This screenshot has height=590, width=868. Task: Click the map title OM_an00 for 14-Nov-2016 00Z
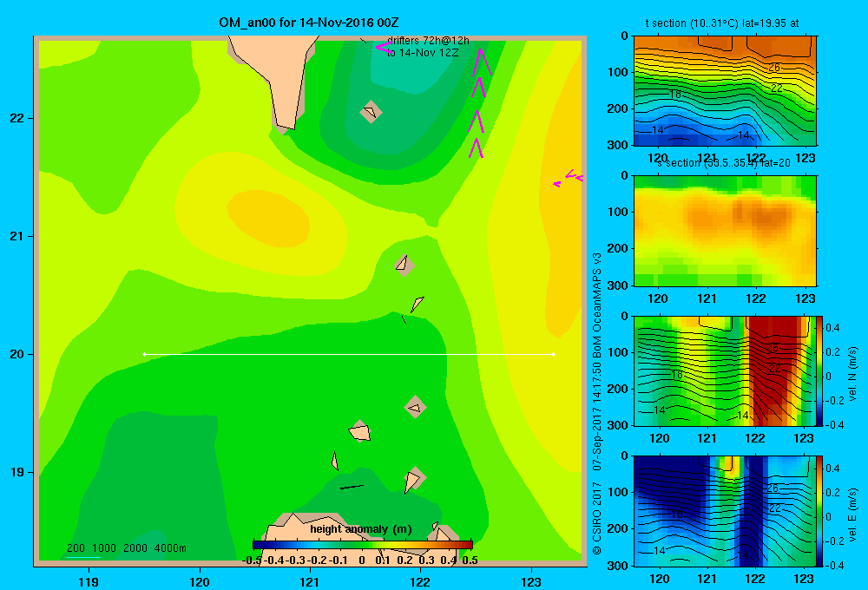click(308, 23)
